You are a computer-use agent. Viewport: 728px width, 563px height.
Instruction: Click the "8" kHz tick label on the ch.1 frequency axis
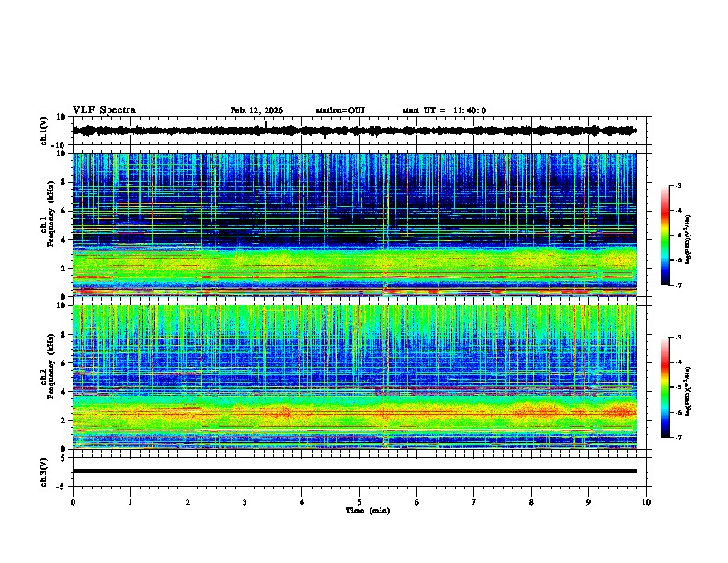63,182
